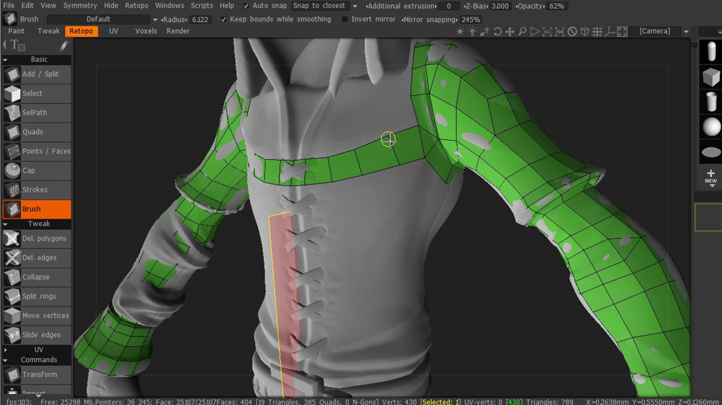Click the Radius value field
Image resolution: width=722 pixels, height=405 pixels.
coord(200,19)
